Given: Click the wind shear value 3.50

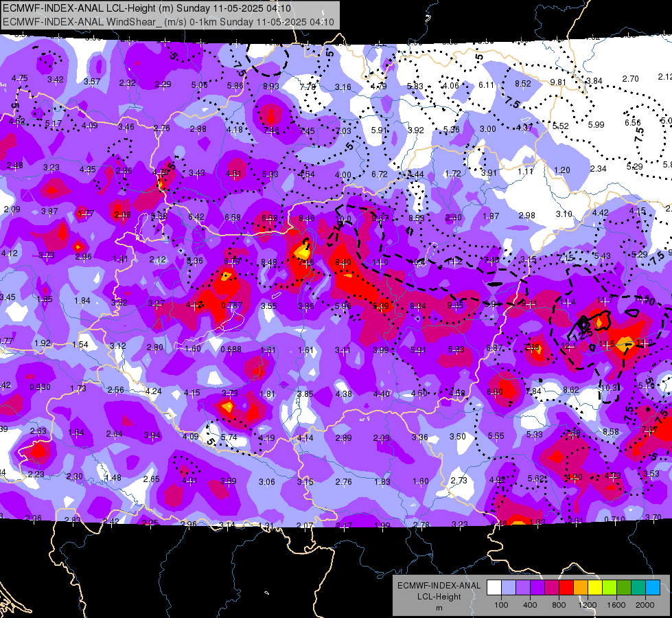Looking at the screenshot, I should 457,436.
